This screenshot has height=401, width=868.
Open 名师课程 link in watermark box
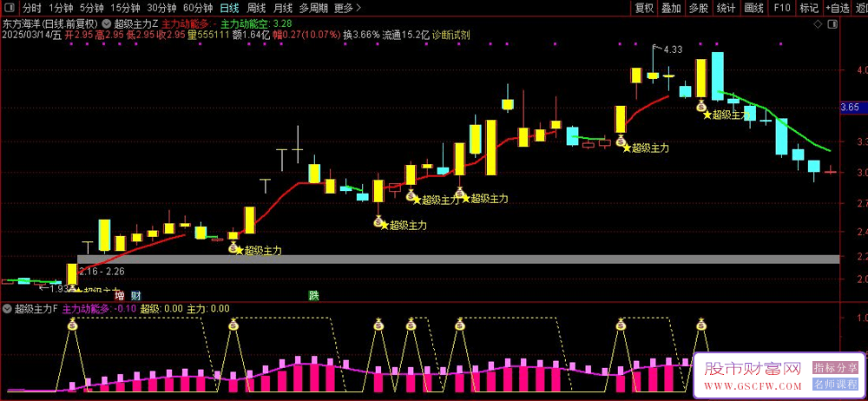[834, 385]
